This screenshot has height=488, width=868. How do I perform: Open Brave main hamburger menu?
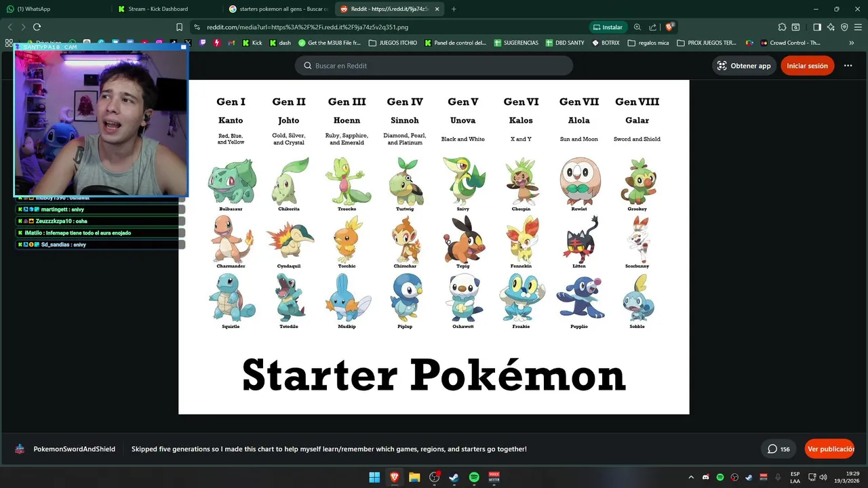[x=858, y=27]
